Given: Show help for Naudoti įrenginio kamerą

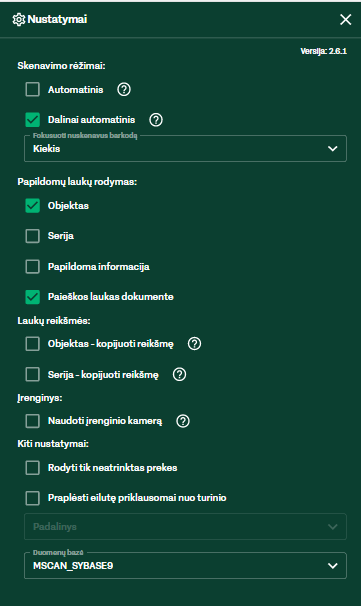Looking at the screenshot, I should click(183, 421).
